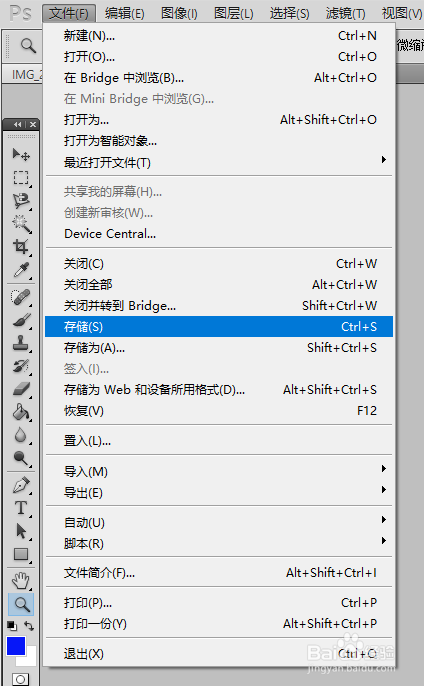The width and height of the screenshot is (424, 686).
Task: Select the Eyedropper tool
Action: [21, 270]
